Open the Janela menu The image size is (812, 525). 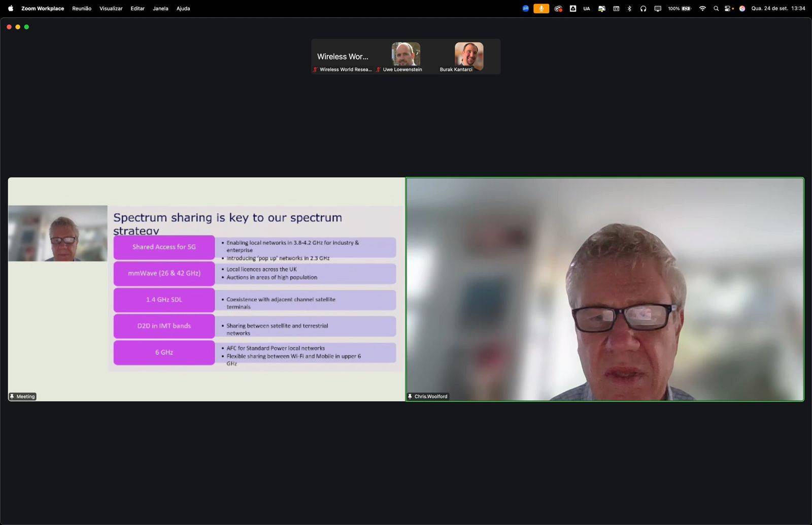(160, 9)
